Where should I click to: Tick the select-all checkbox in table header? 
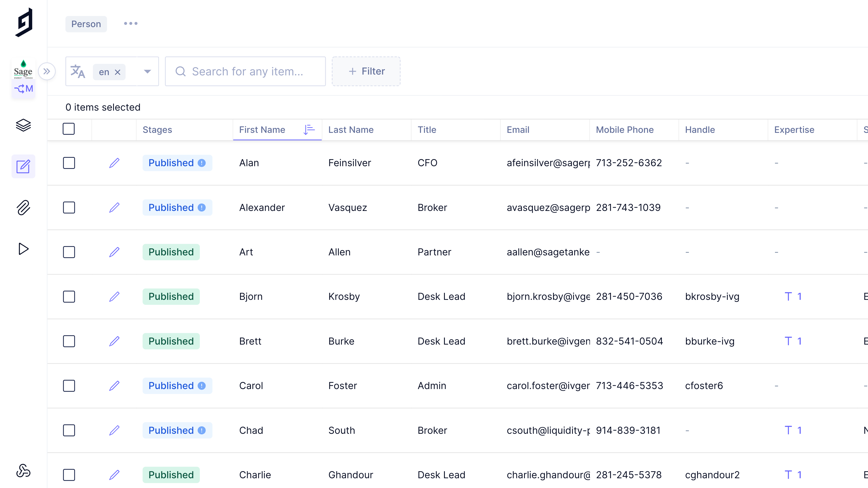coord(69,129)
